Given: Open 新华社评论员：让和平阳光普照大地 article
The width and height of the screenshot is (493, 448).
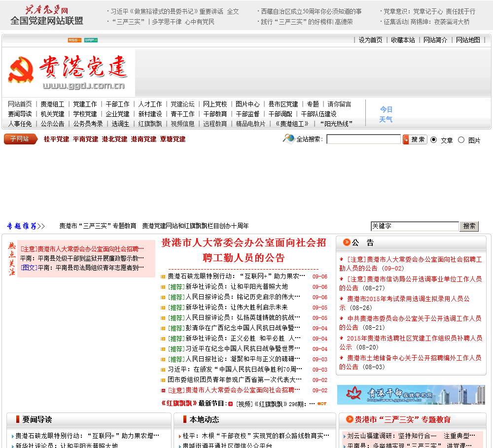Looking at the screenshot, I should [x=237, y=287].
